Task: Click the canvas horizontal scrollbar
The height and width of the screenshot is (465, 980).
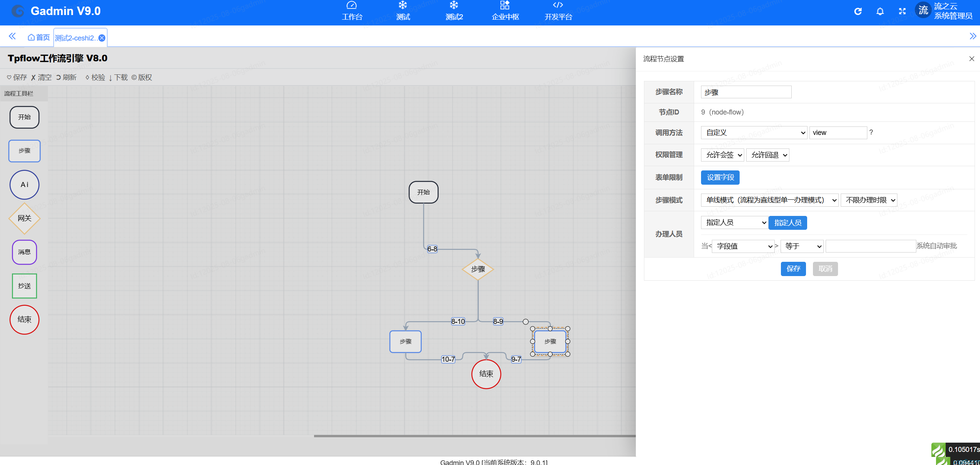Action: click(x=475, y=436)
